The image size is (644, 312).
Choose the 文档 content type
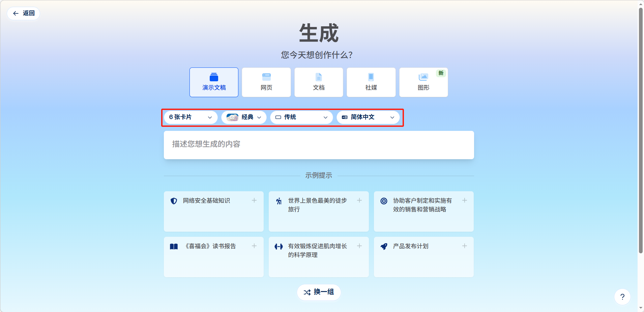point(319,82)
